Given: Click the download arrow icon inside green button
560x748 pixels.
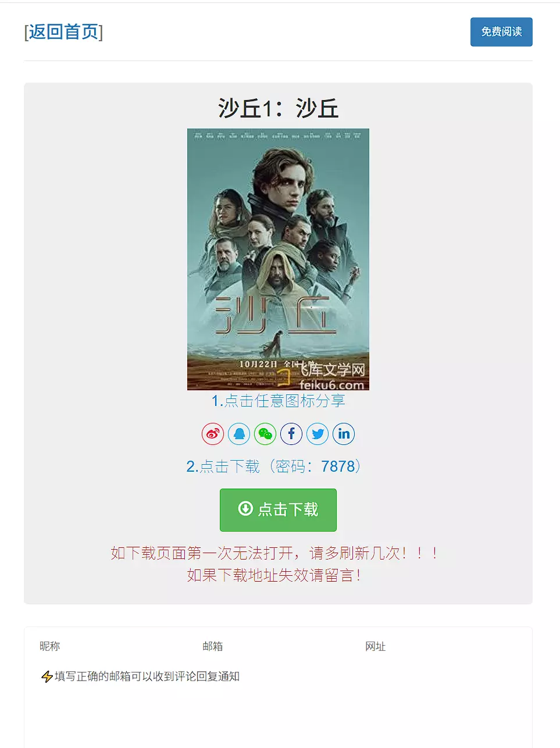Looking at the screenshot, I should 245,509.
